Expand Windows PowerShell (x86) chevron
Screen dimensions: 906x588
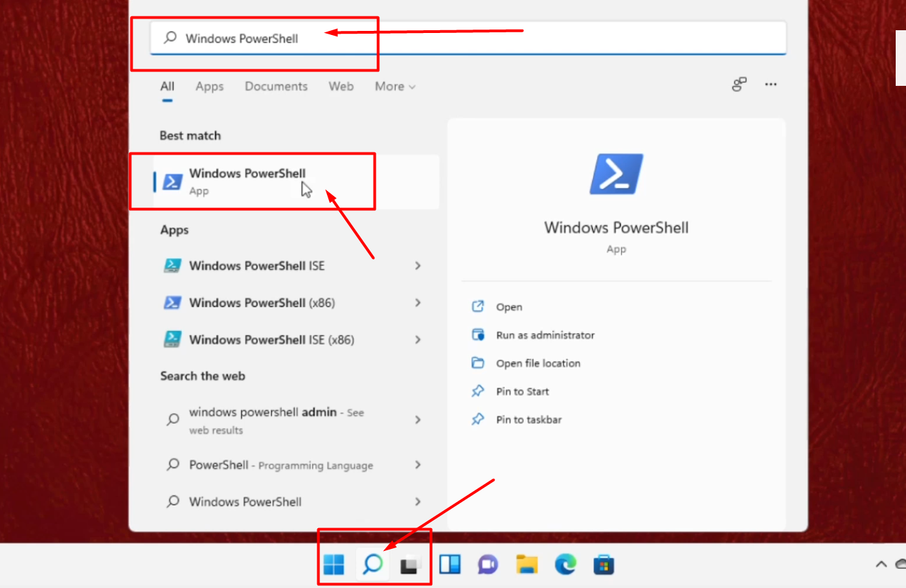(418, 303)
